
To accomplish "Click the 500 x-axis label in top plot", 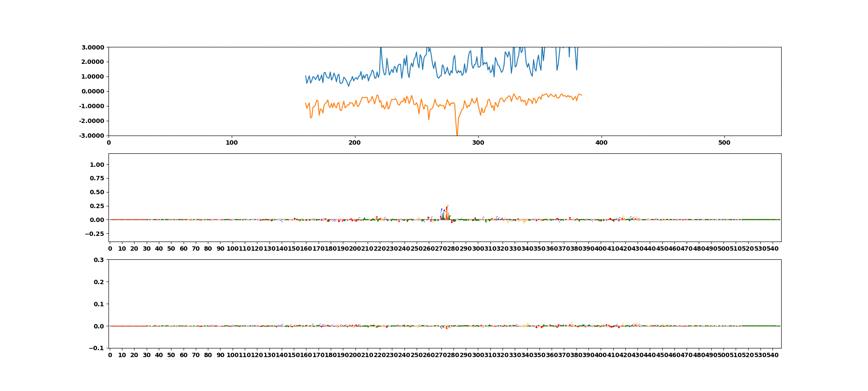I will pyautogui.click(x=724, y=142).
